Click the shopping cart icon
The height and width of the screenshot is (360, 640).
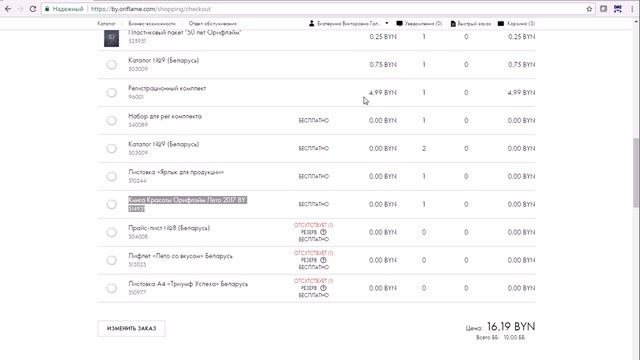point(501,23)
